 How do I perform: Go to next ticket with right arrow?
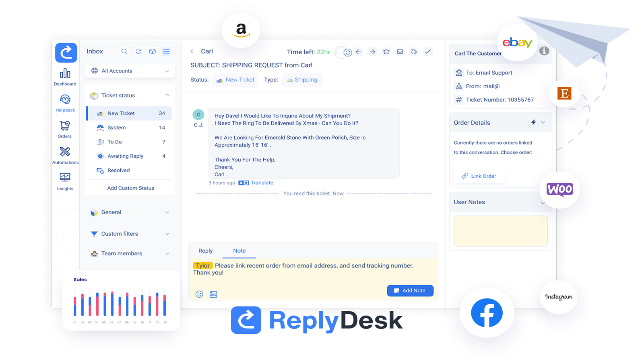372,52
